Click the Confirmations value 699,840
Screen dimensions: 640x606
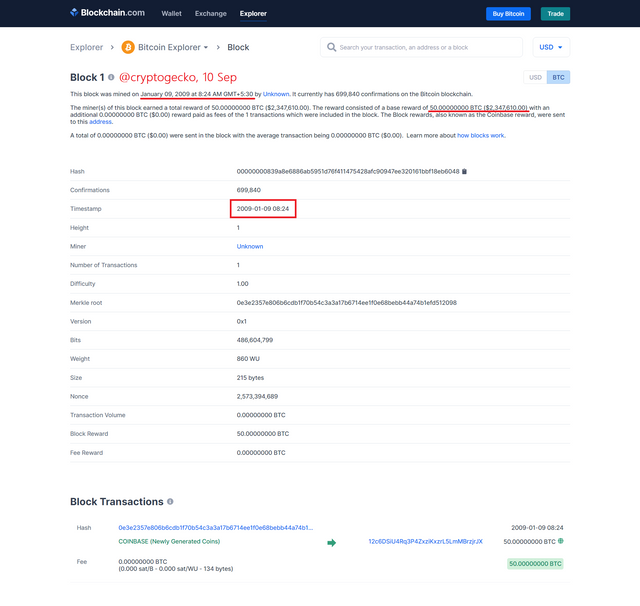pos(249,190)
